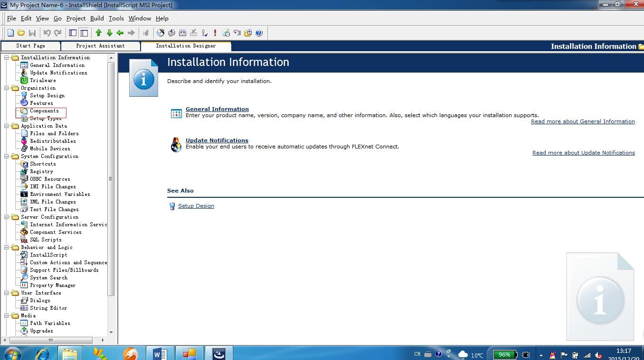Open the Project menu

point(76,18)
